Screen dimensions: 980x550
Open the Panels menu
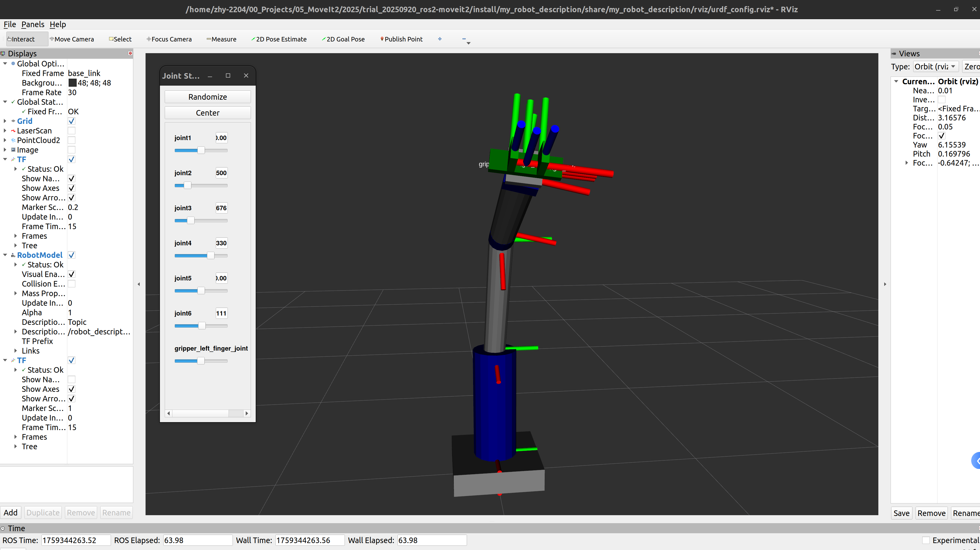point(33,24)
